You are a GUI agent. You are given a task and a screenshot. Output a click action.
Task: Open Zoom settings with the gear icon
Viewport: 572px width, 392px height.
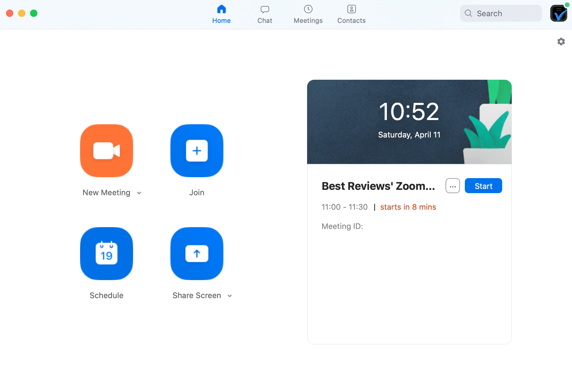[x=561, y=41]
